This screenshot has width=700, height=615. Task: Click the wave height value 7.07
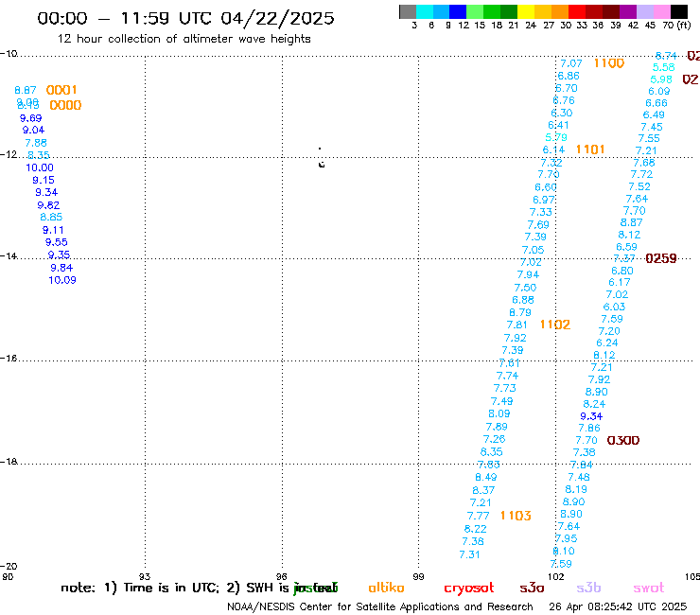(x=571, y=64)
